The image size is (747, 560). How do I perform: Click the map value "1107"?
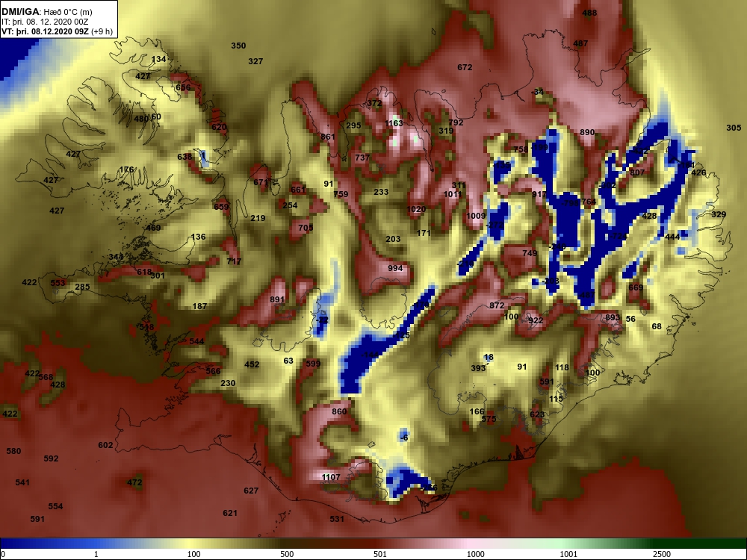click(x=331, y=477)
